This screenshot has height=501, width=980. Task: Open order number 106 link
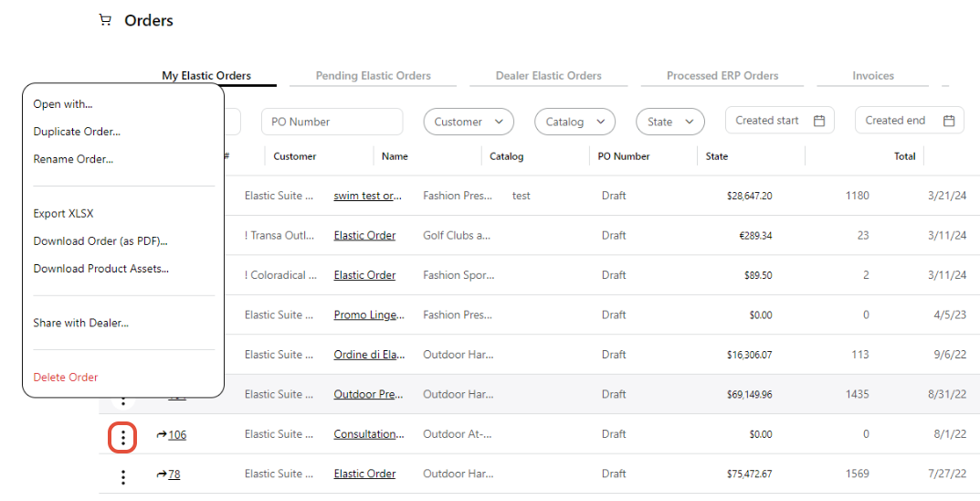click(177, 435)
